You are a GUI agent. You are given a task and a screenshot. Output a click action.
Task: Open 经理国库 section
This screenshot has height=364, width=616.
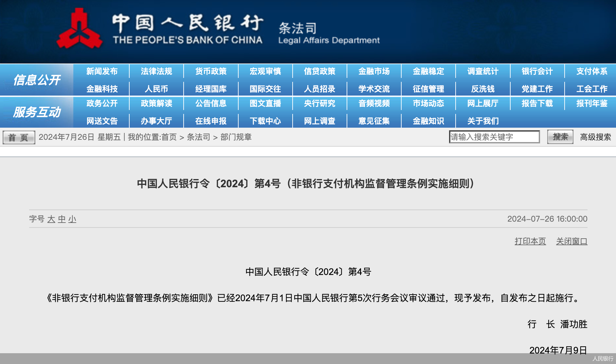(x=211, y=89)
